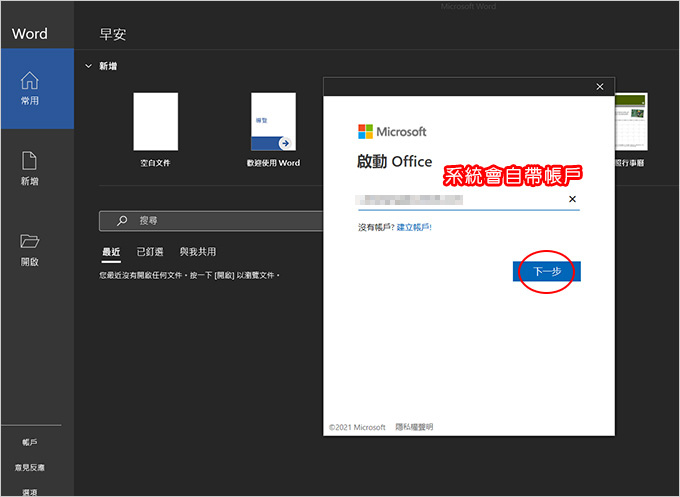The image size is (680, 497).
Task: Switch to the 最近 tab
Action: [111, 252]
